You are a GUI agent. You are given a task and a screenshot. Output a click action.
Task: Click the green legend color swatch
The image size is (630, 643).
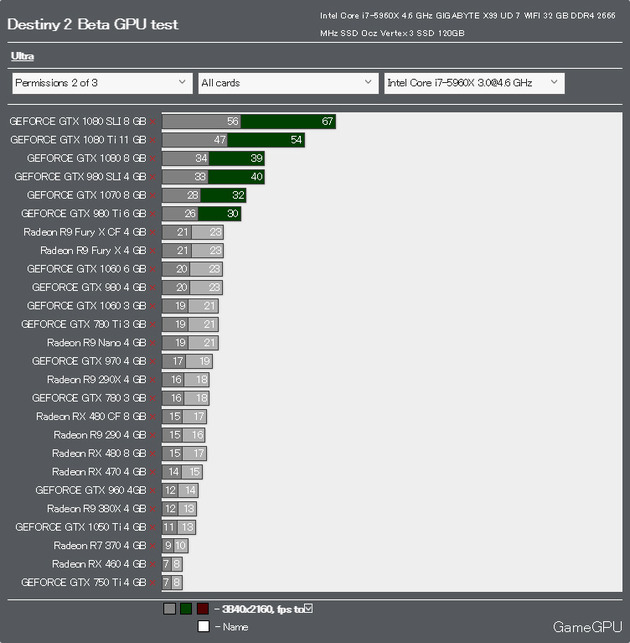[x=186, y=608]
